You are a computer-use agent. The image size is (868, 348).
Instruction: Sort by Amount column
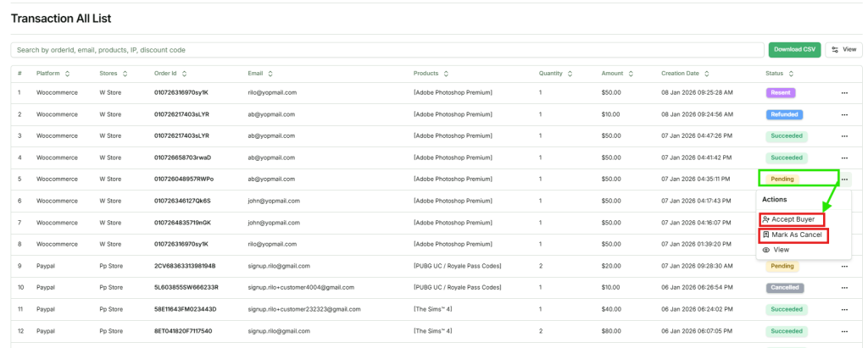[631, 74]
